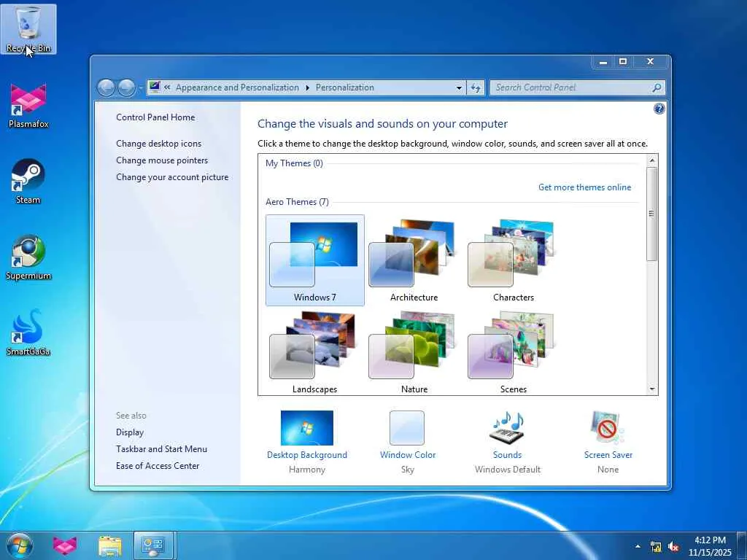Screen dimensions: 747x560
Task: Apply the Landscapes theme
Action: [x=315, y=352]
